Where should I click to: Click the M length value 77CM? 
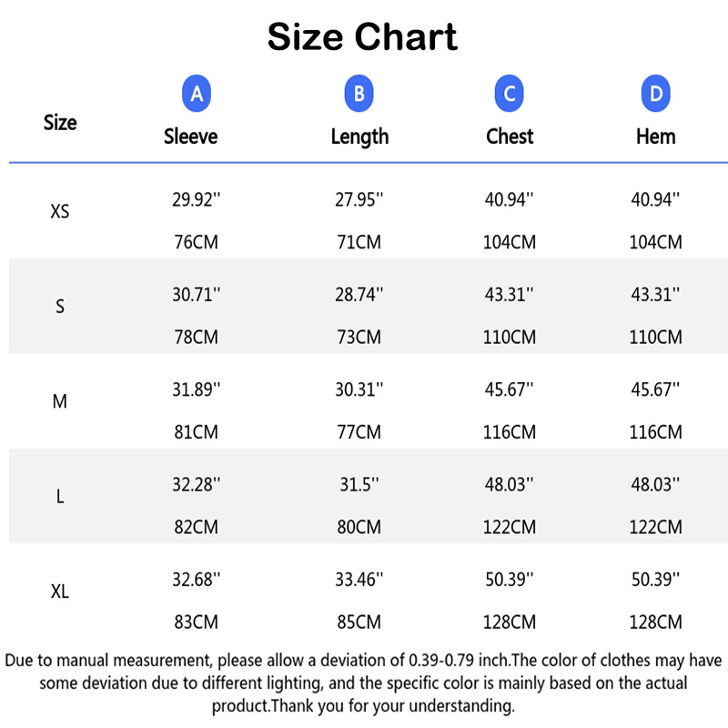[359, 432]
